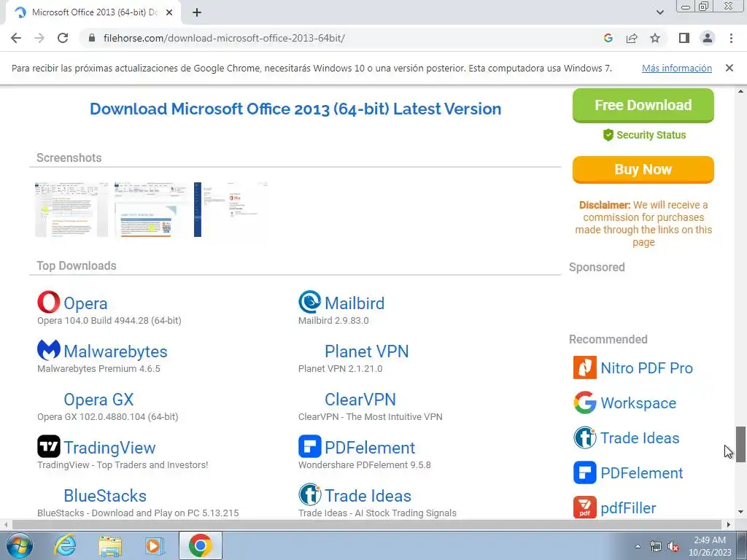Open the TradingView download link

109,448
